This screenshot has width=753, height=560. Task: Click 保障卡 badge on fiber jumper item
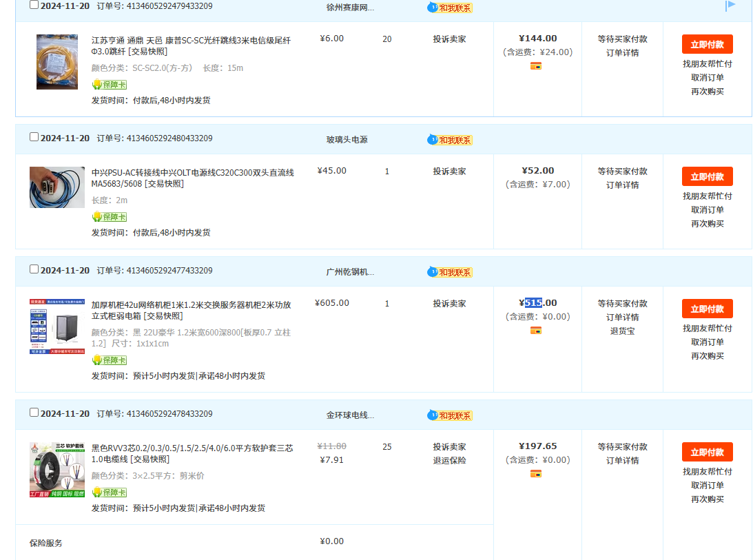coord(110,85)
